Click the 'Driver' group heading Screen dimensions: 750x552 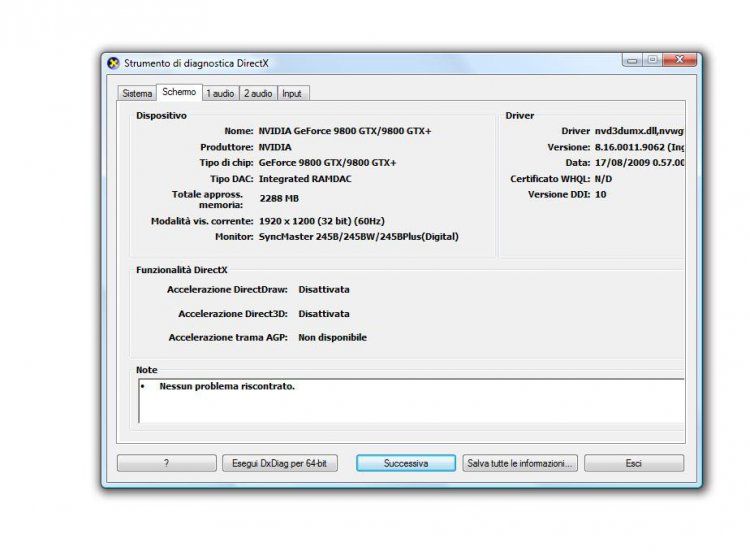(519, 115)
